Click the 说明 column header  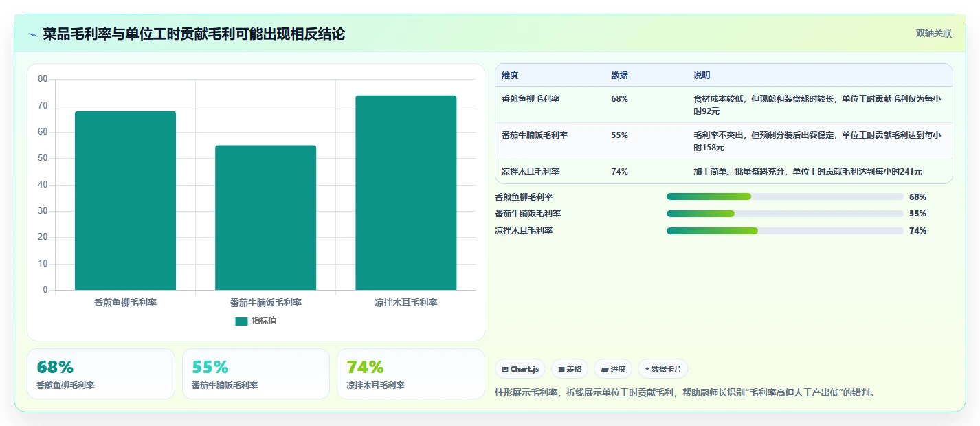point(702,76)
